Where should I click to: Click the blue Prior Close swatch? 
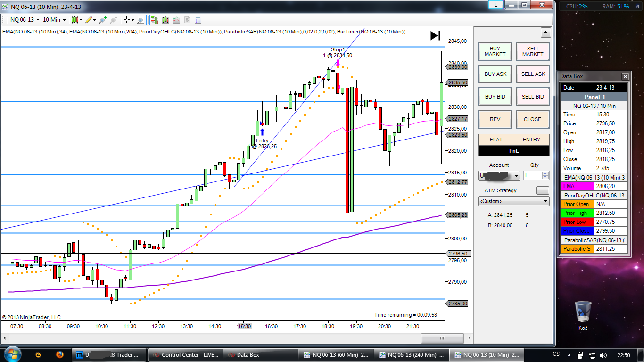click(576, 231)
